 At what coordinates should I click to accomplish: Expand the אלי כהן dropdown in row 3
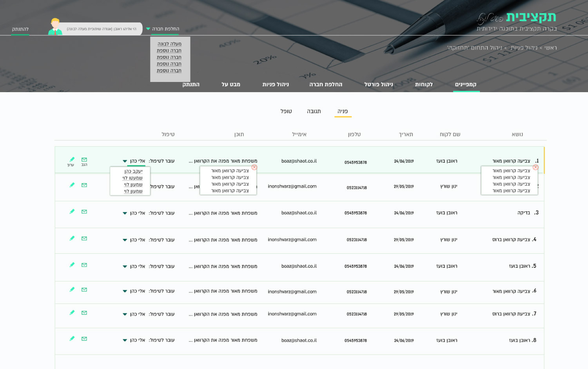coord(125,213)
